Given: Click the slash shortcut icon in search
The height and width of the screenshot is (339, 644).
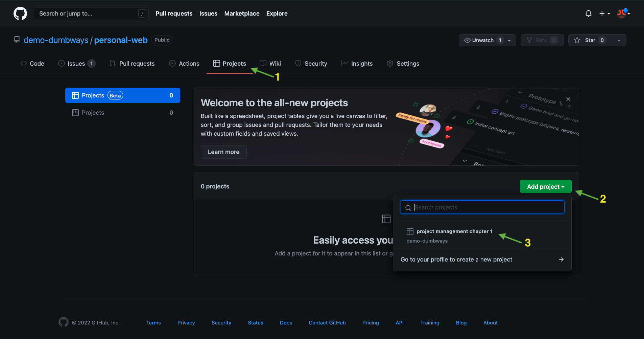Looking at the screenshot, I should 142,14.
